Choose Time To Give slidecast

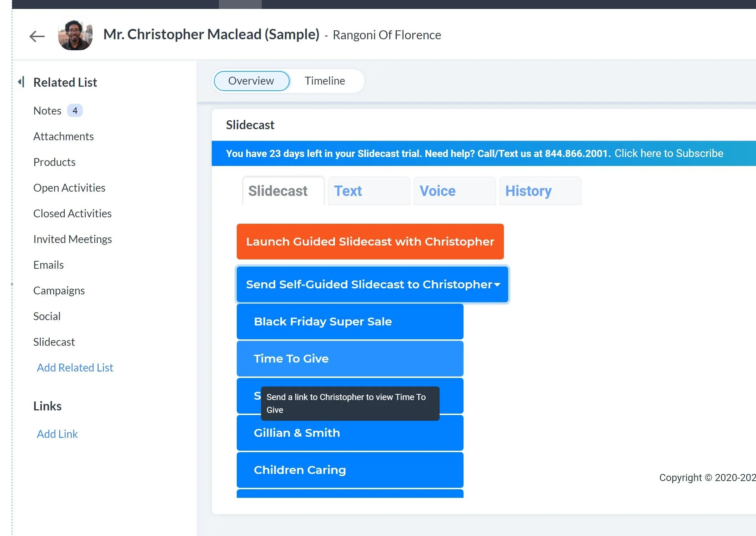(350, 359)
